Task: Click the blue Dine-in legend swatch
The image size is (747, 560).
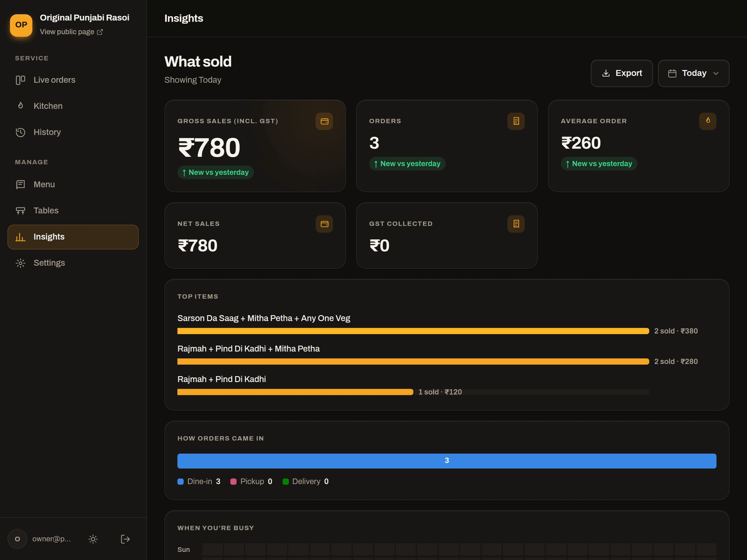Action: tap(181, 482)
